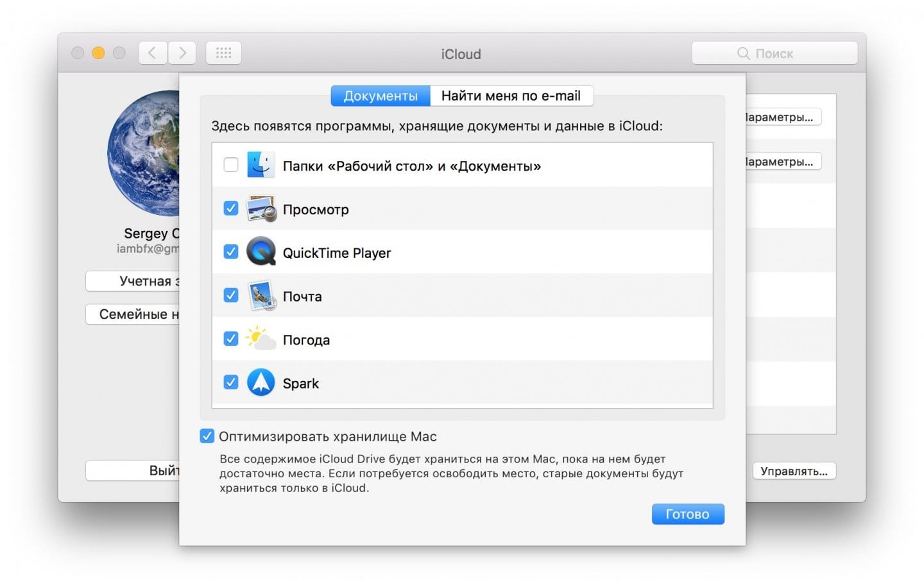Click the upper Параметры... button
This screenshot has height=585, width=924.
pyautogui.click(x=783, y=117)
